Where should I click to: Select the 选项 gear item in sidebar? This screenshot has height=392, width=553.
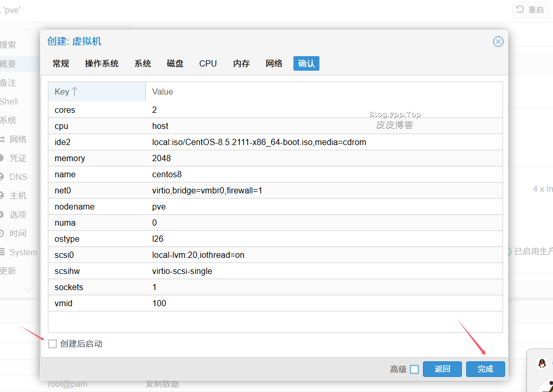click(18, 214)
